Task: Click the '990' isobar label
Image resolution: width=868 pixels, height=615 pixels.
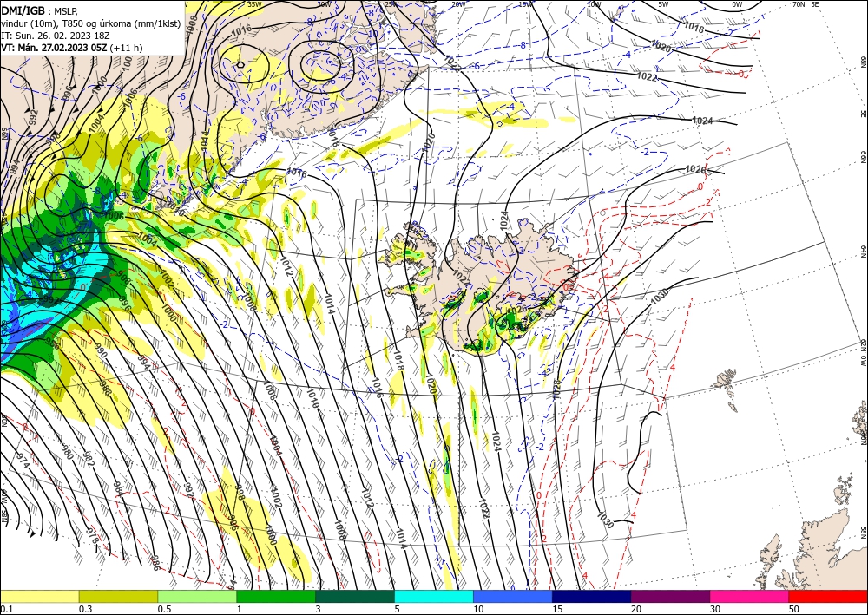Action: 101,350
